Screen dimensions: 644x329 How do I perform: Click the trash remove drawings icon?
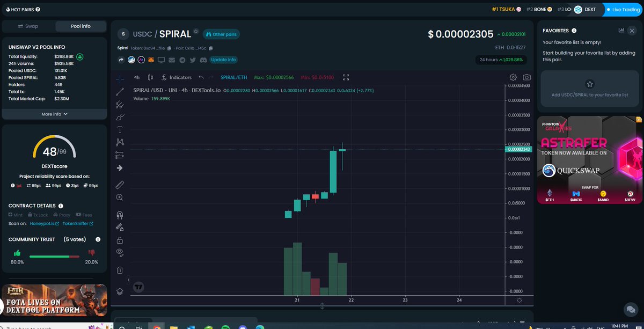coord(120,270)
